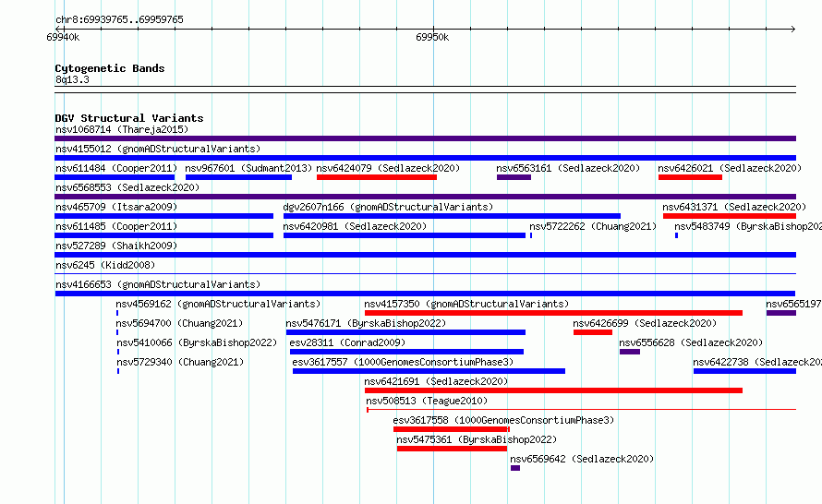
Task: Click the nsv5483749 ByrskaBishop label
Action: 748,226
